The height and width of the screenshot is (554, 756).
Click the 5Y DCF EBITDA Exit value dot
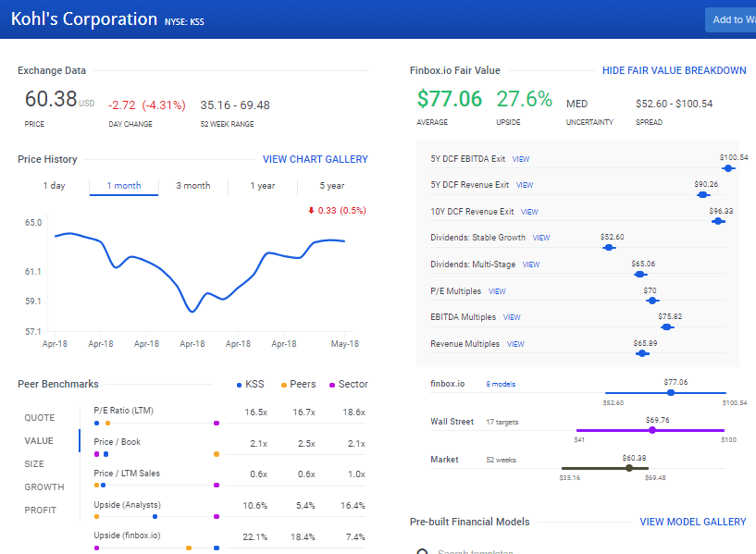point(728,168)
